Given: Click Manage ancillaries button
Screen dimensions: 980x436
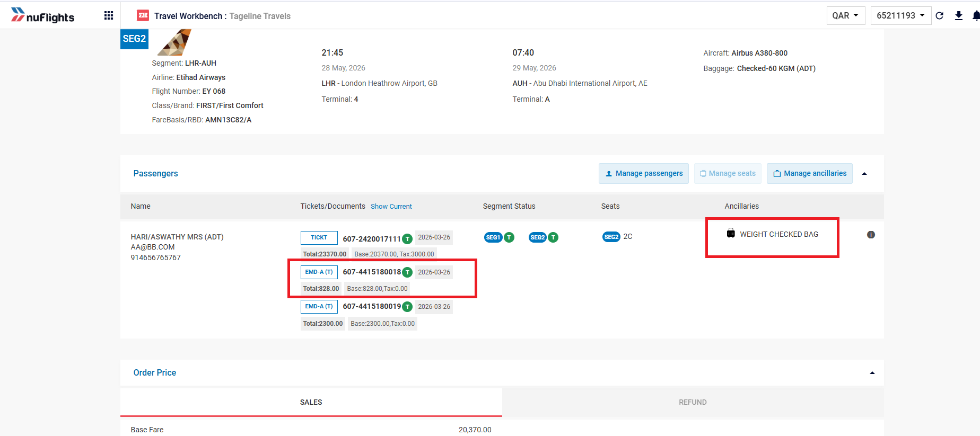Looking at the screenshot, I should tap(810, 173).
